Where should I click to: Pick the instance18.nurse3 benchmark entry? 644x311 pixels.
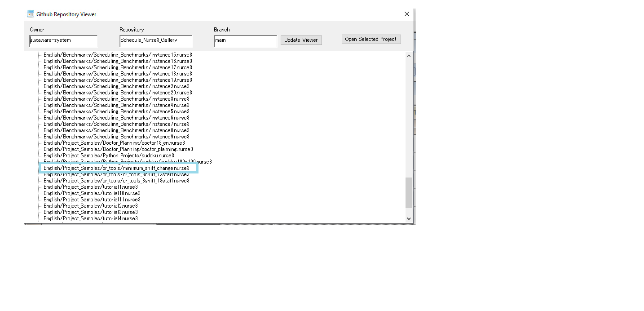pyautogui.click(x=118, y=74)
